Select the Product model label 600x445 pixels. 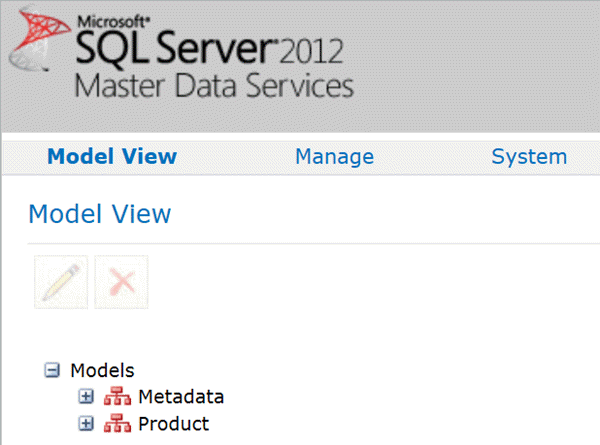[174, 424]
